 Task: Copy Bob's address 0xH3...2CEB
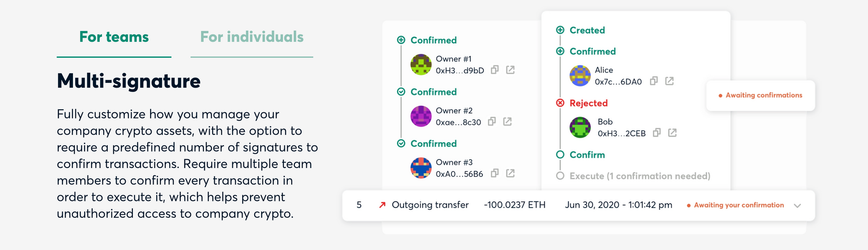[657, 133]
